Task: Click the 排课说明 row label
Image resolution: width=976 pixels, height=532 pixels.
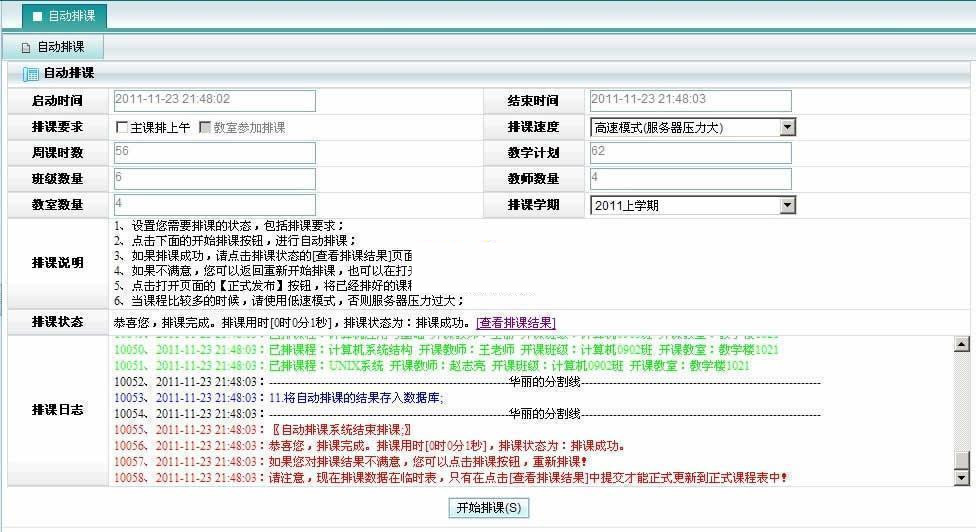Action: 57,263
